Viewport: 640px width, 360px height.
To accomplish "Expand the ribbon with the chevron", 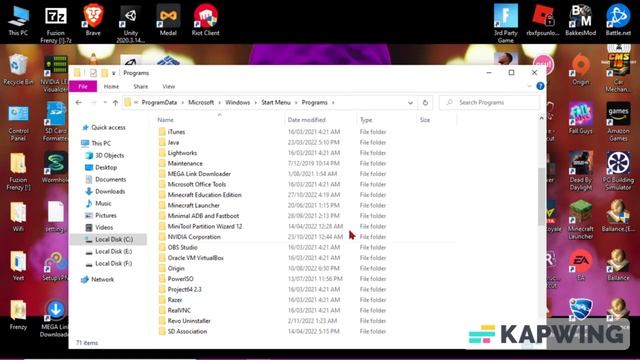I will pyautogui.click(x=529, y=86).
